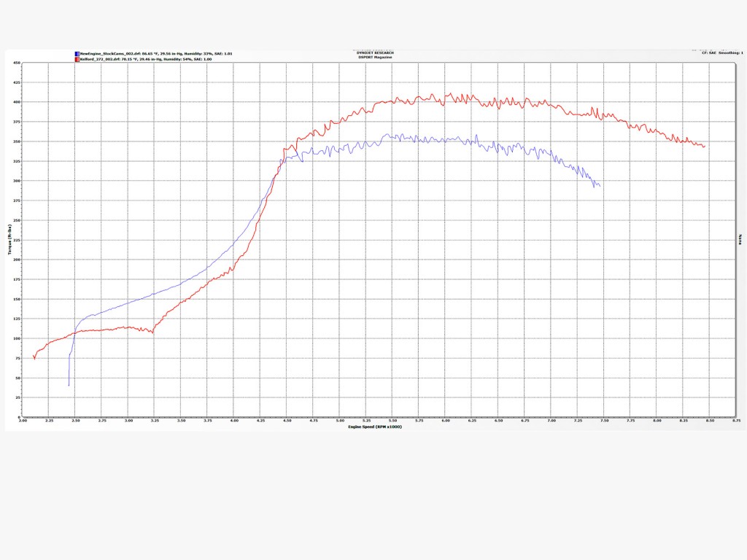This screenshot has width=747, height=560.
Task: Click the 2.00 tick on RPM axis
Action: coord(23,421)
